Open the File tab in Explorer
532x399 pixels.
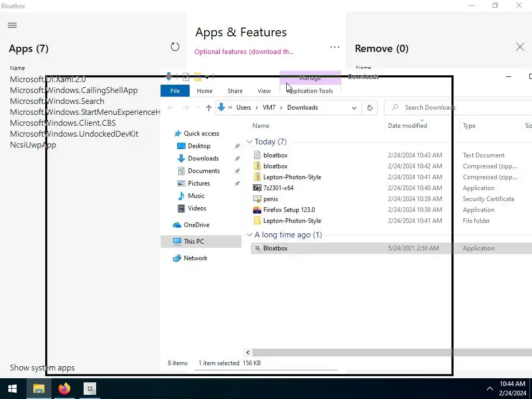click(x=175, y=91)
